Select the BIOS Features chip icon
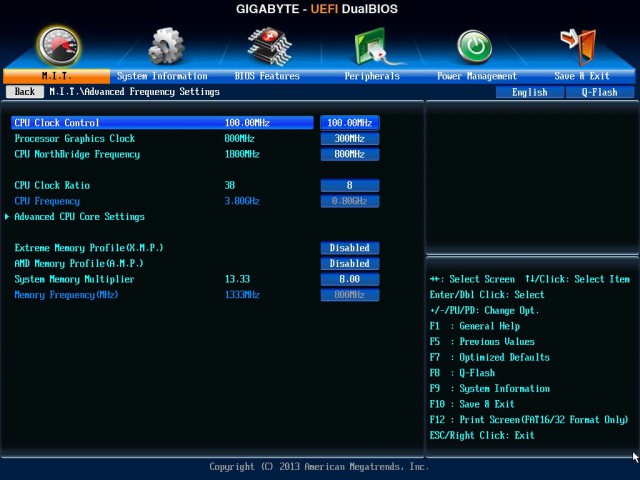The height and width of the screenshot is (480, 640). (x=269, y=46)
